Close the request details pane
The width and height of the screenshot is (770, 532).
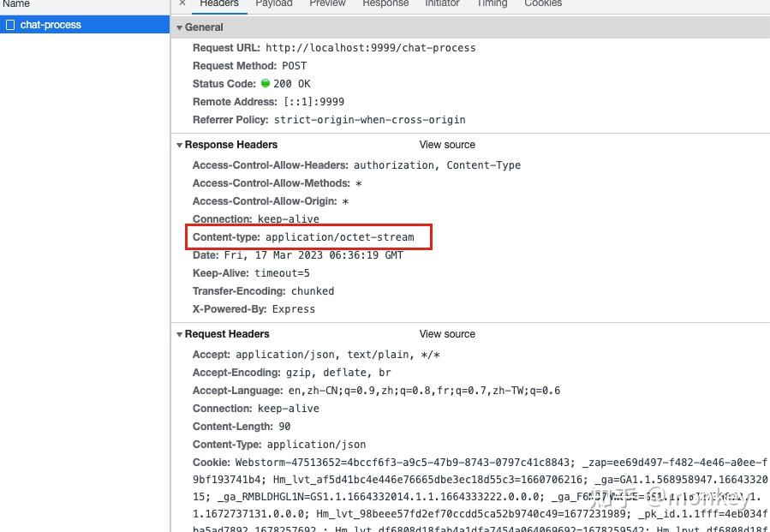[x=181, y=4]
